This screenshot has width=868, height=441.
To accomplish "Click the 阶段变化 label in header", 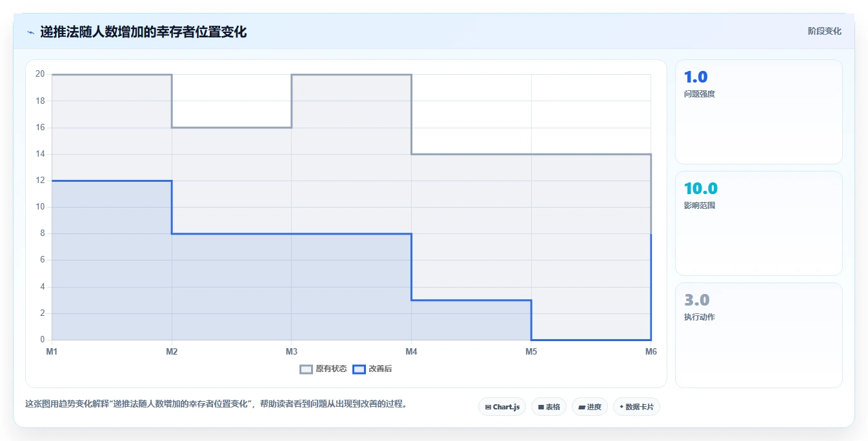I will (x=824, y=31).
